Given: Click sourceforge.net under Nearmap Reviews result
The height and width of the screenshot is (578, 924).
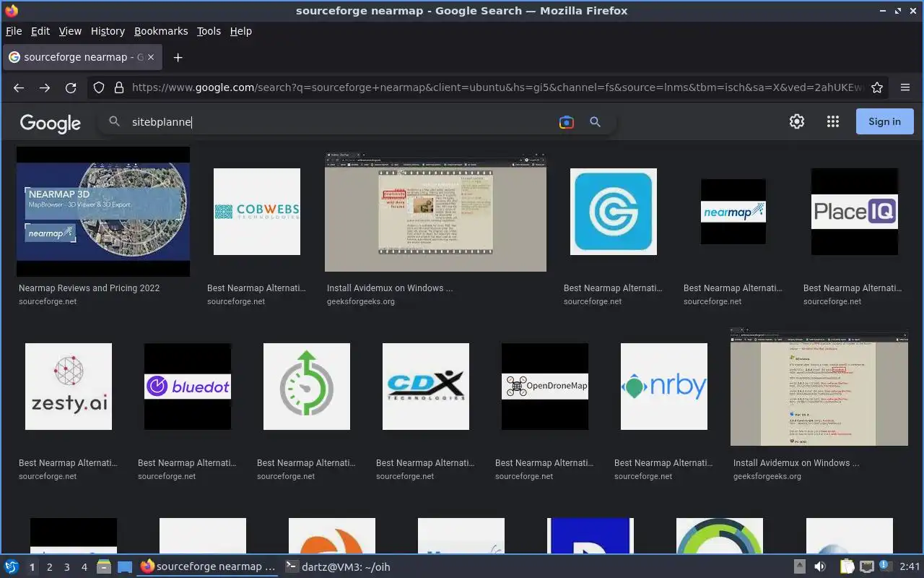Looking at the screenshot, I should coord(48,301).
